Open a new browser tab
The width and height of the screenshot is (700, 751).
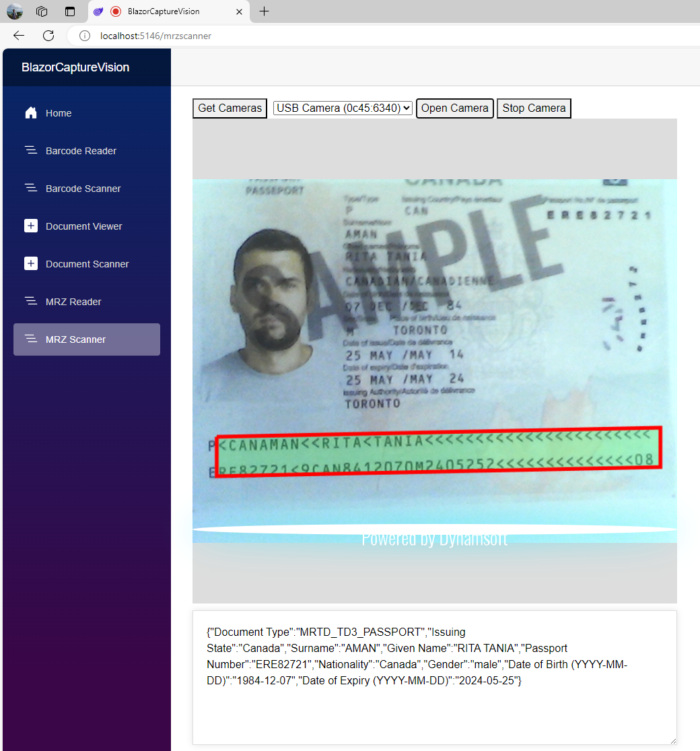(264, 11)
